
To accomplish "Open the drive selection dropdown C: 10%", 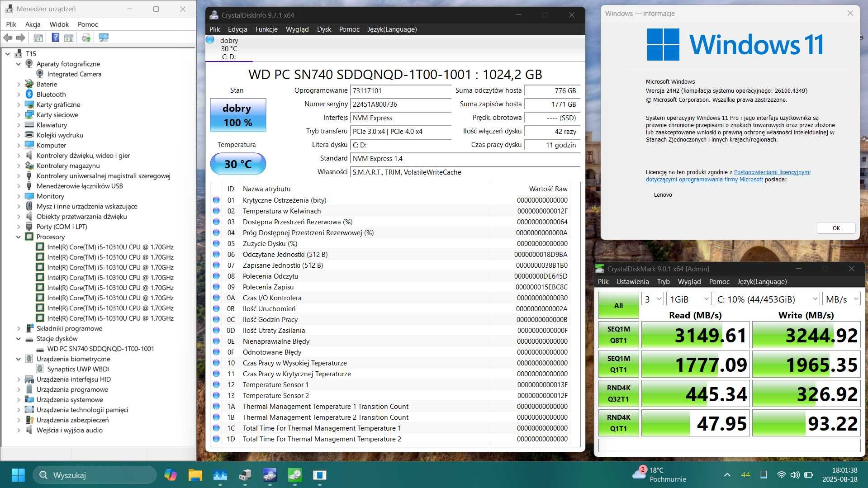I will [x=767, y=299].
